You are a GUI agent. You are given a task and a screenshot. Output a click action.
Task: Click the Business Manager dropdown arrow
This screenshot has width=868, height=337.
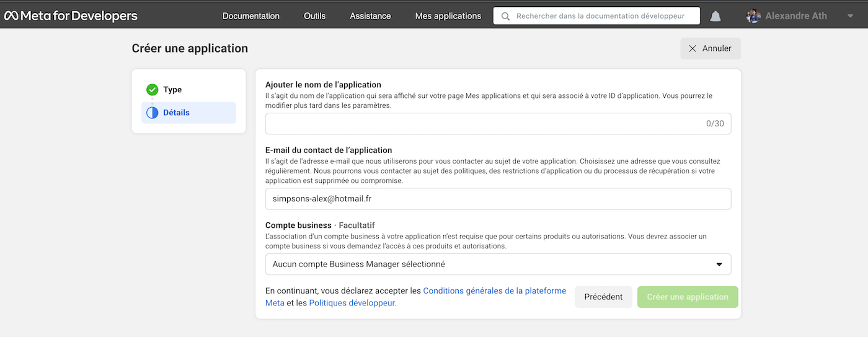pos(719,265)
